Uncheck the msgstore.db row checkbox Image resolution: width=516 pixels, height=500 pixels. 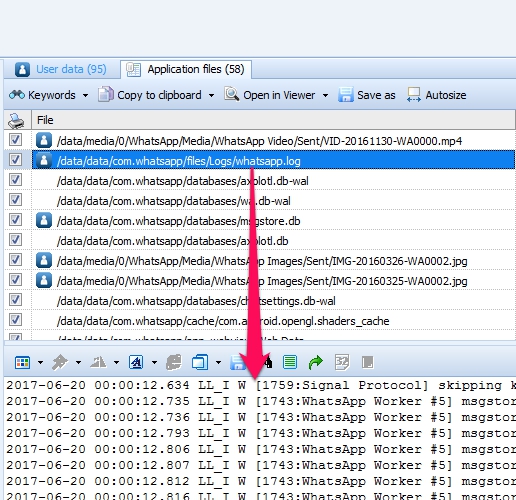(15, 220)
